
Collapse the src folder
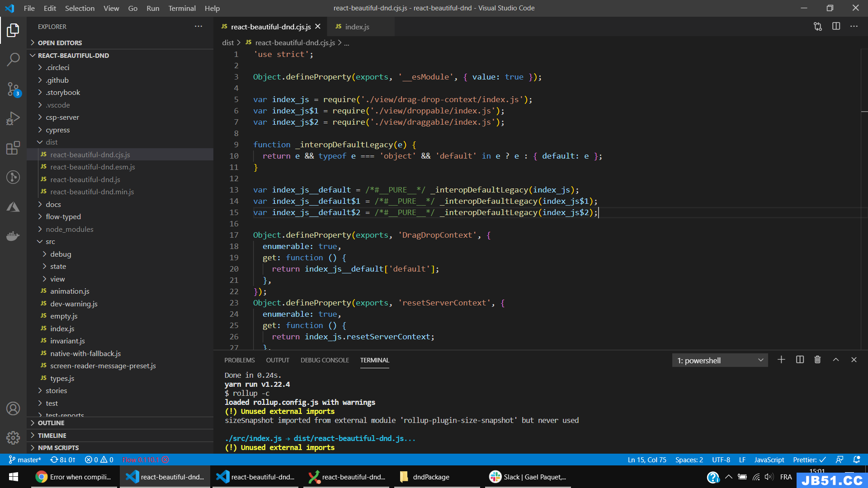point(120,242)
